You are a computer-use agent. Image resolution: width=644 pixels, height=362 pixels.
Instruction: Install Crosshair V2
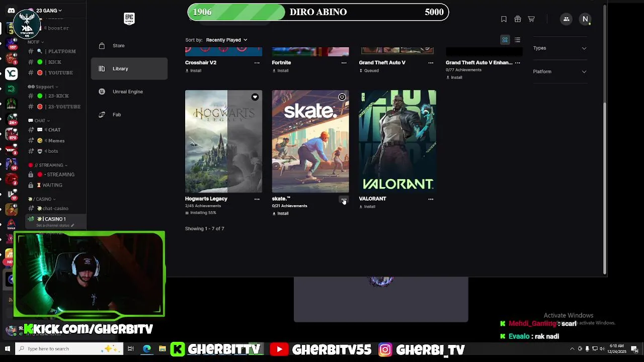point(193,70)
